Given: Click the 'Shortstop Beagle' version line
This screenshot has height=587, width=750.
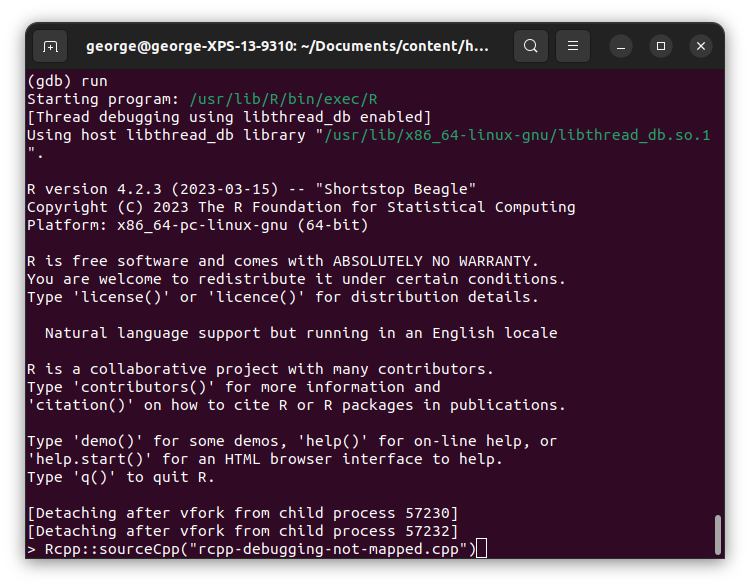Looking at the screenshot, I should [251, 189].
